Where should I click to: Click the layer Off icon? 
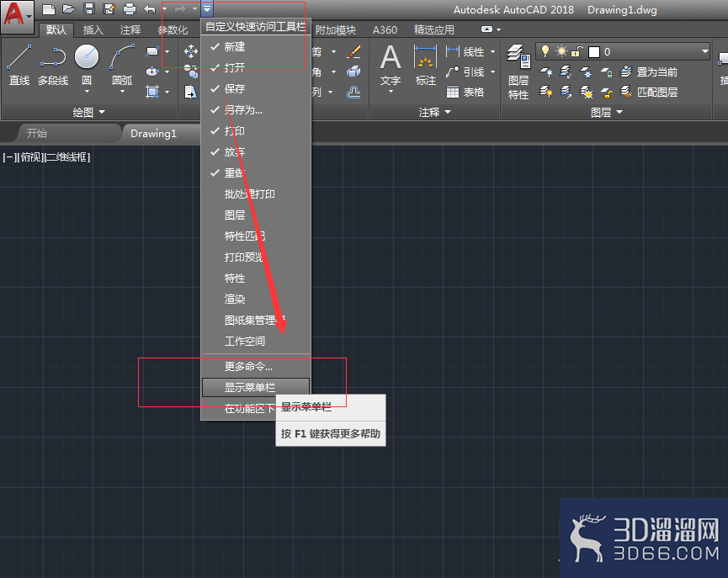[x=546, y=72]
